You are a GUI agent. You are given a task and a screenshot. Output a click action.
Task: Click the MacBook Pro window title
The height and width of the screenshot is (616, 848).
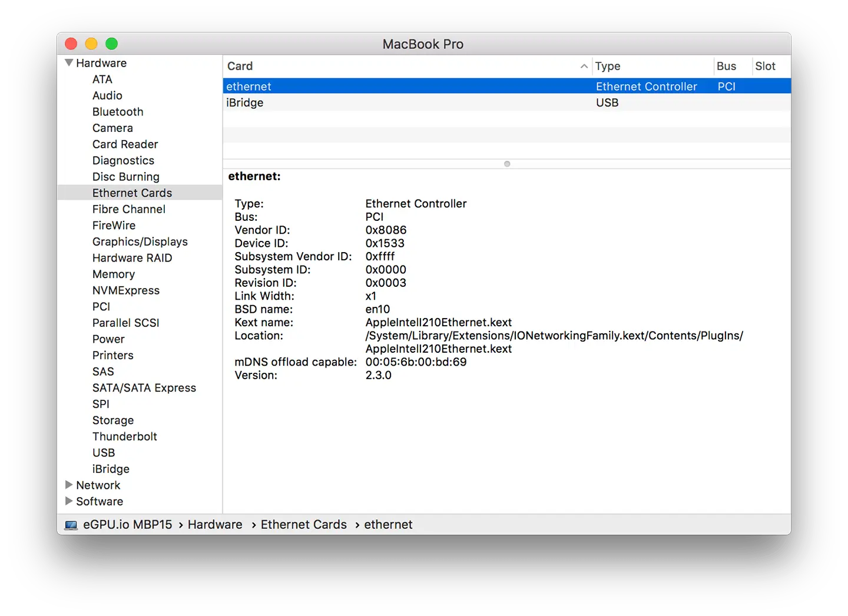pyautogui.click(x=423, y=44)
